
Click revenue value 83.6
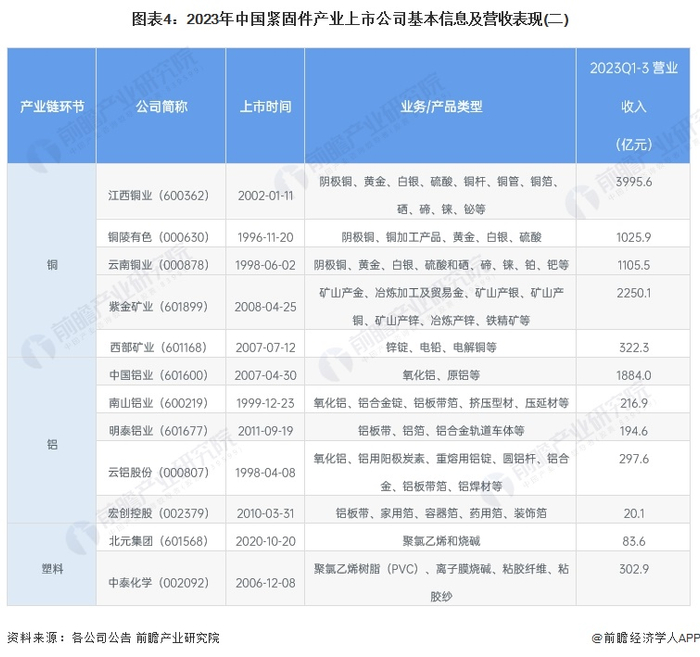[x=633, y=541]
